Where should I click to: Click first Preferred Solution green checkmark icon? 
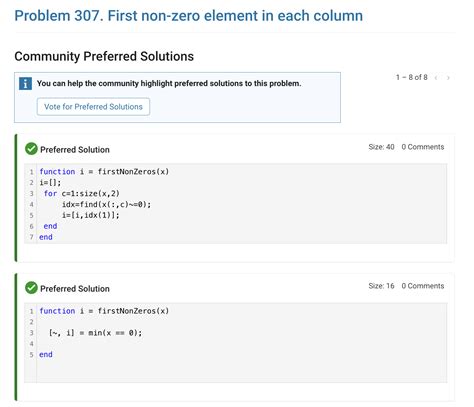coord(31,149)
